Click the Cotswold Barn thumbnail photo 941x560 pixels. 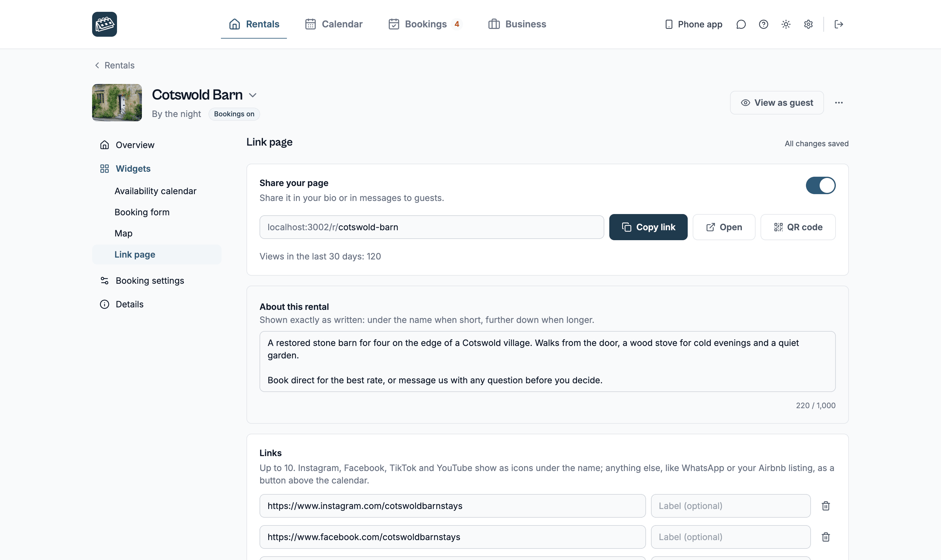pos(117,103)
